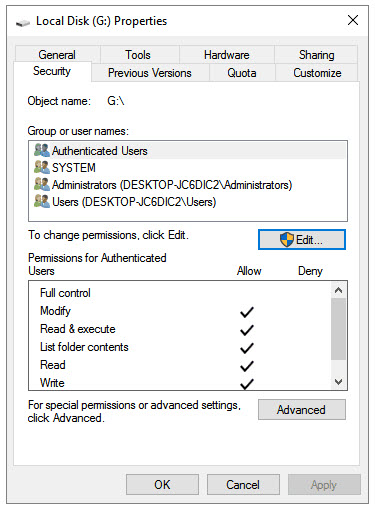The height and width of the screenshot is (509, 375).
Task: Open Advanced security settings
Action: [x=302, y=409]
